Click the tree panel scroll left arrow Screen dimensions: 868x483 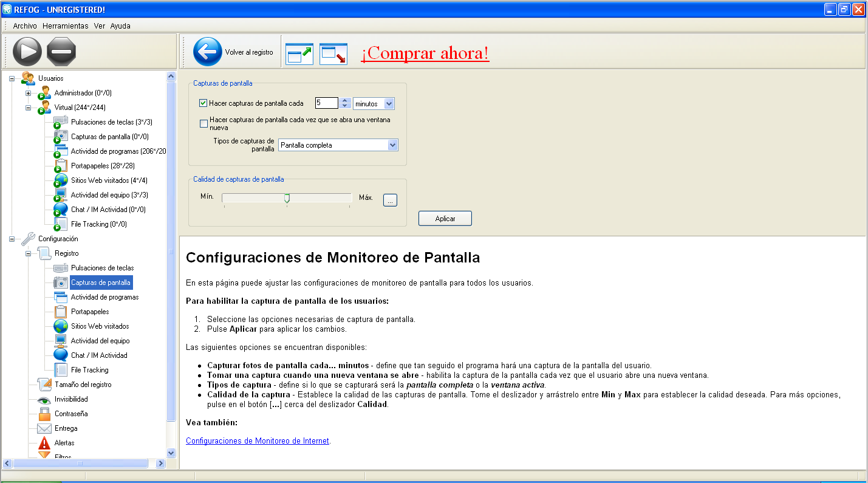point(7,463)
